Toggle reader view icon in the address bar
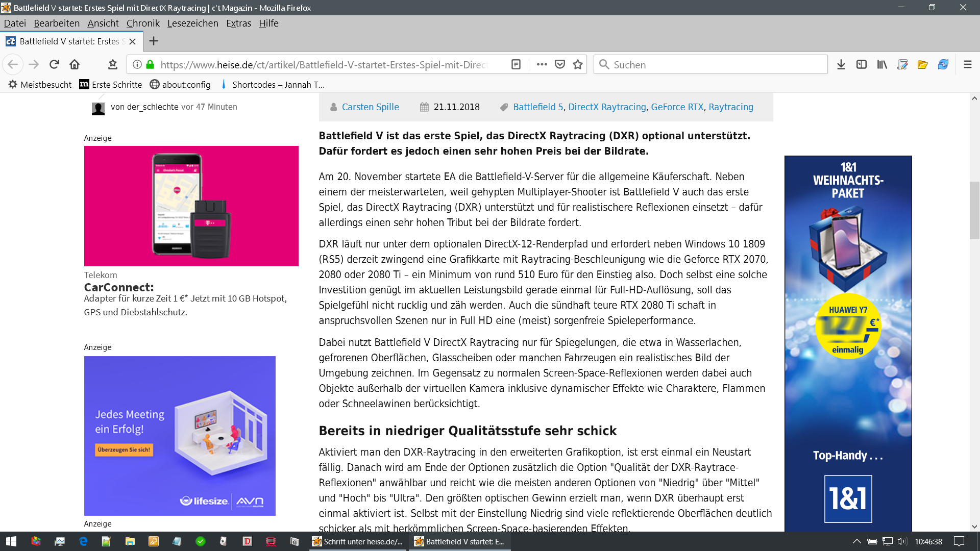Viewport: 980px width, 551px height. coord(516,64)
